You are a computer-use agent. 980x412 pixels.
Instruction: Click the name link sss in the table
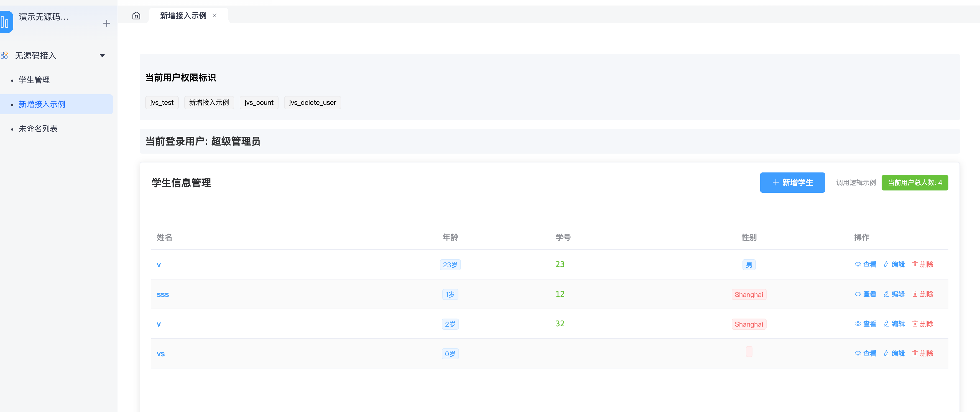tap(162, 294)
